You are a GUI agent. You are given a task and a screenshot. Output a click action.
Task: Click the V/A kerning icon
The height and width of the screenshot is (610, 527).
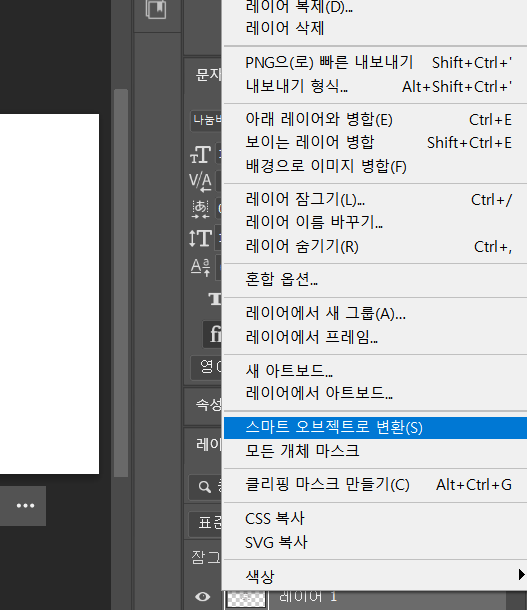click(201, 182)
